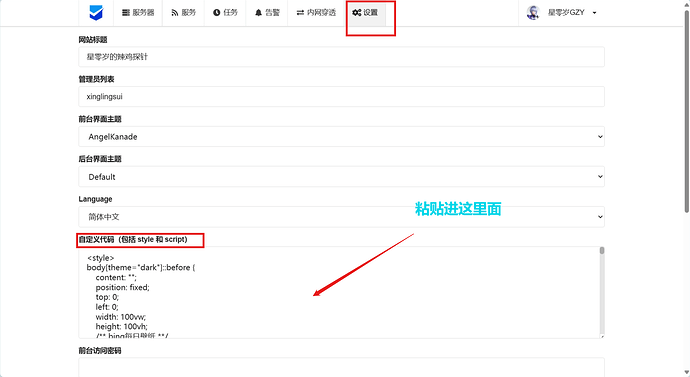The height and width of the screenshot is (377, 690).
Task: Click the 'height: 100vh;' code line
Action: [121, 326]
